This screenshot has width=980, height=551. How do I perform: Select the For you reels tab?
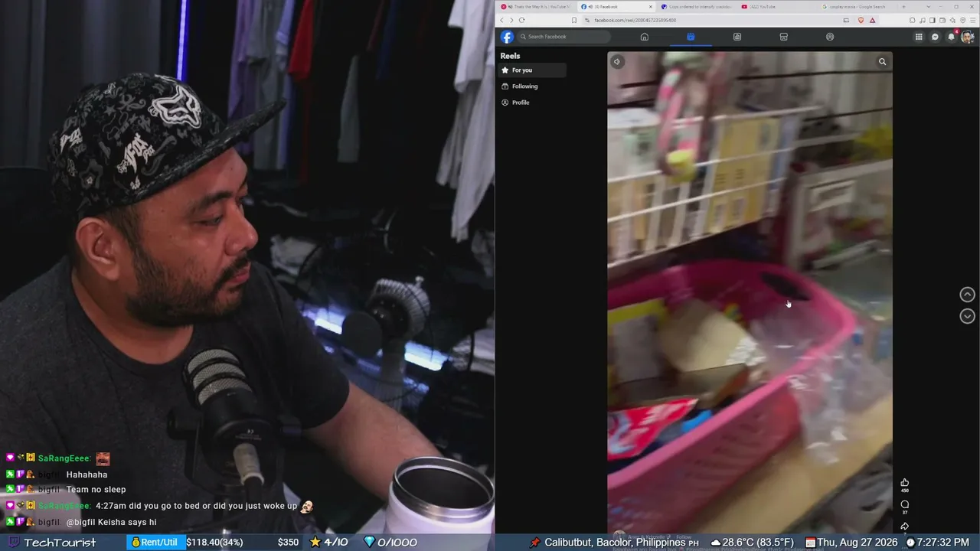tap(532, 70)
